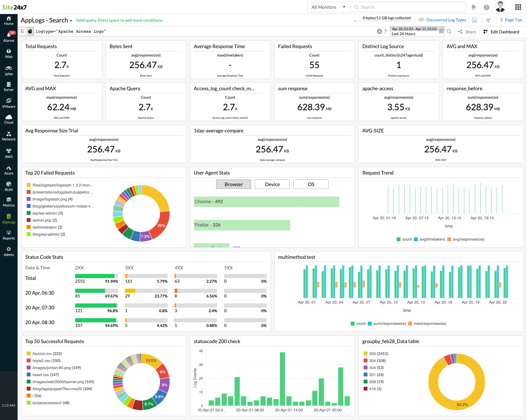
Task: Select the AWS sidebar icon
Action: click(9, 153)
